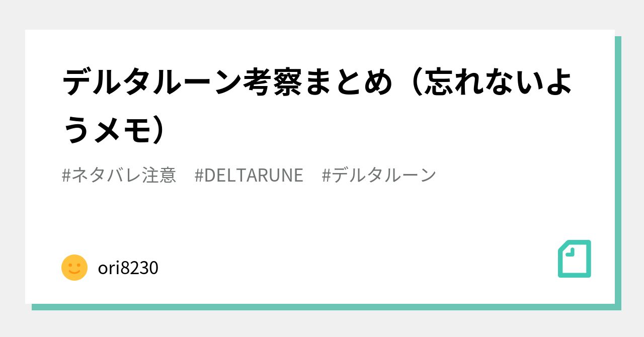Click the empty white area of the card
The height and width of the screenshot is (337, 644).
coord(322,221)
